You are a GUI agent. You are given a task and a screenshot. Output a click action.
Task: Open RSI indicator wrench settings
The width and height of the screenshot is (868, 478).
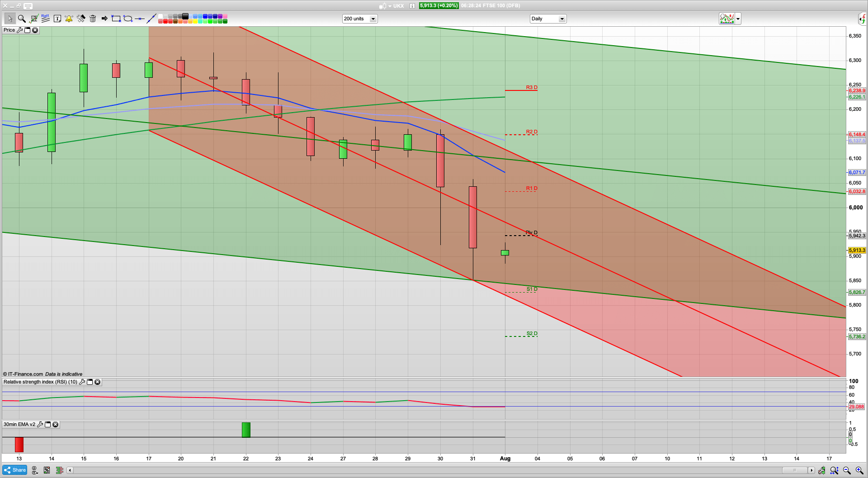point(82,382)
